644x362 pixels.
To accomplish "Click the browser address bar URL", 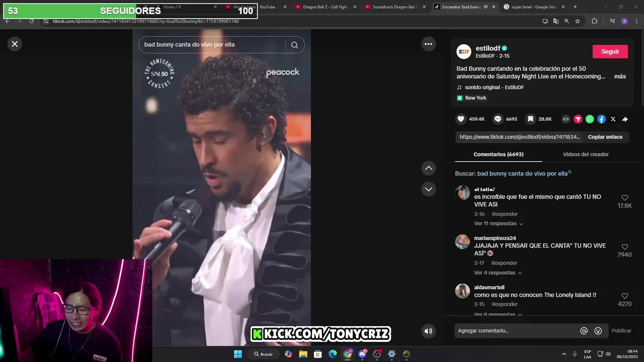I will click(146, 21).
